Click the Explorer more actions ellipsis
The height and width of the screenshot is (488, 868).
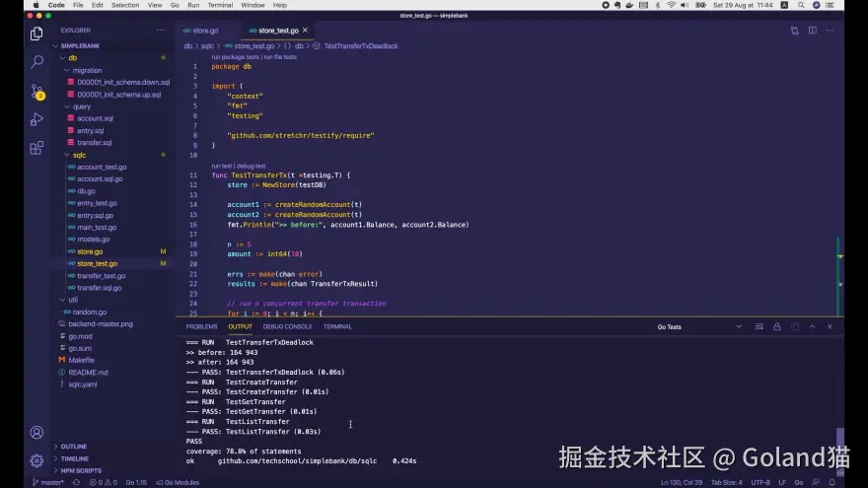(160, 31)
